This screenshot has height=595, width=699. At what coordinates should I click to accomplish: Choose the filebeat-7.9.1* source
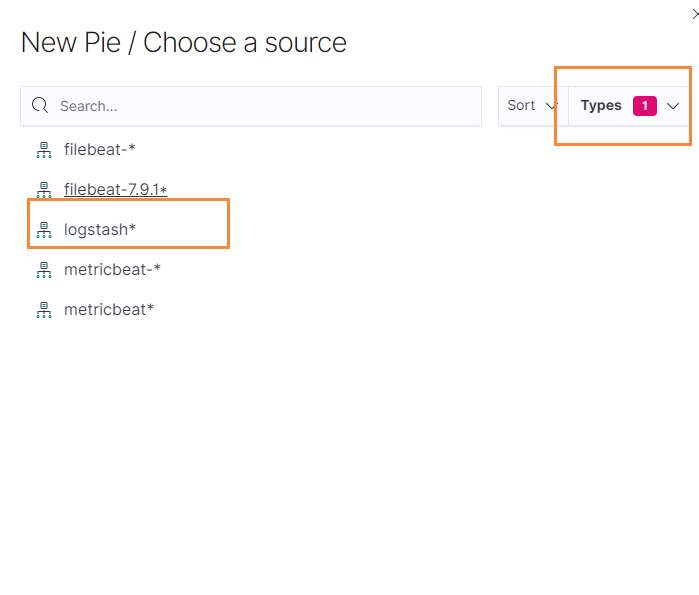(115, 190)
